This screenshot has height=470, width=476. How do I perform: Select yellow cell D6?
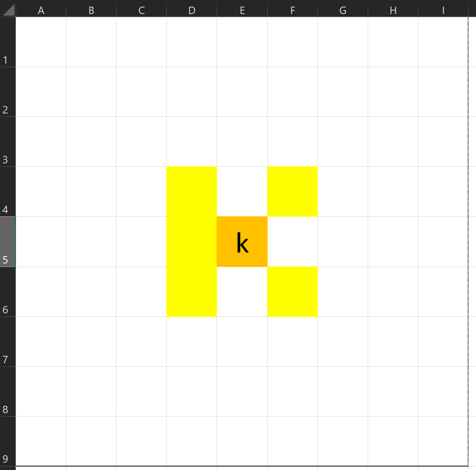192,292
